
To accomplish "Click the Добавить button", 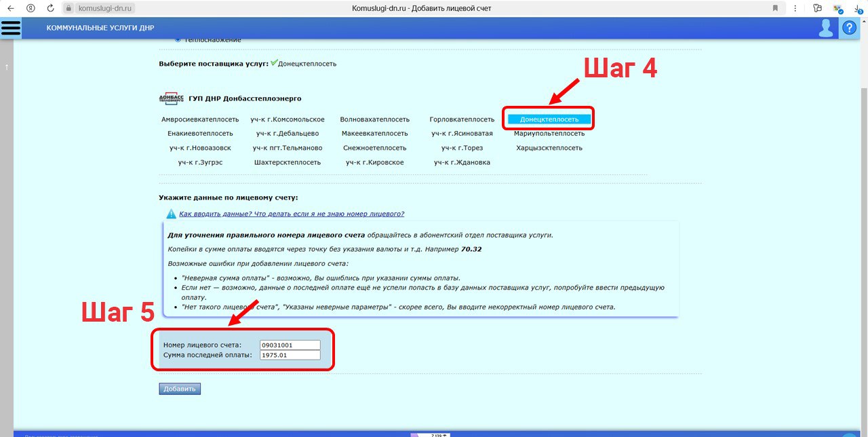I will (x=180, y=389).
